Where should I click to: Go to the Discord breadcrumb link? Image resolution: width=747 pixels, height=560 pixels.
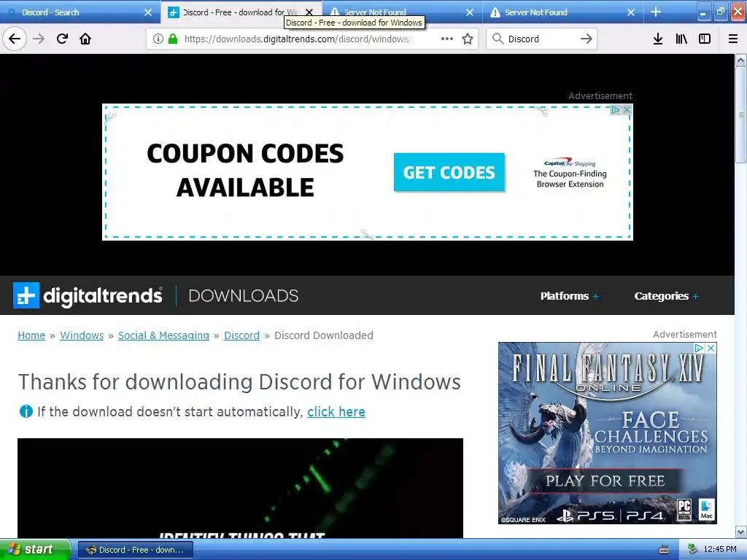coord(241,335)
